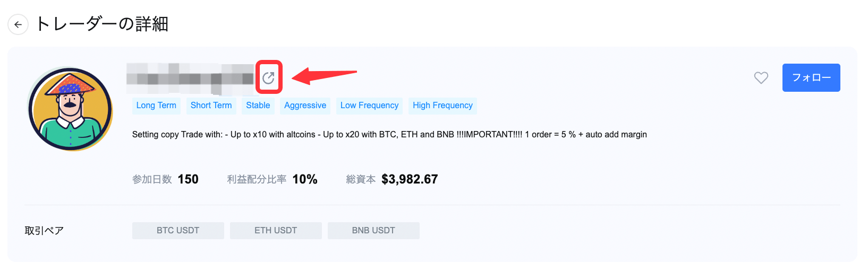Click the blurred trader name
This screenshot has height=271, width=868.
(x=190, y=77)
